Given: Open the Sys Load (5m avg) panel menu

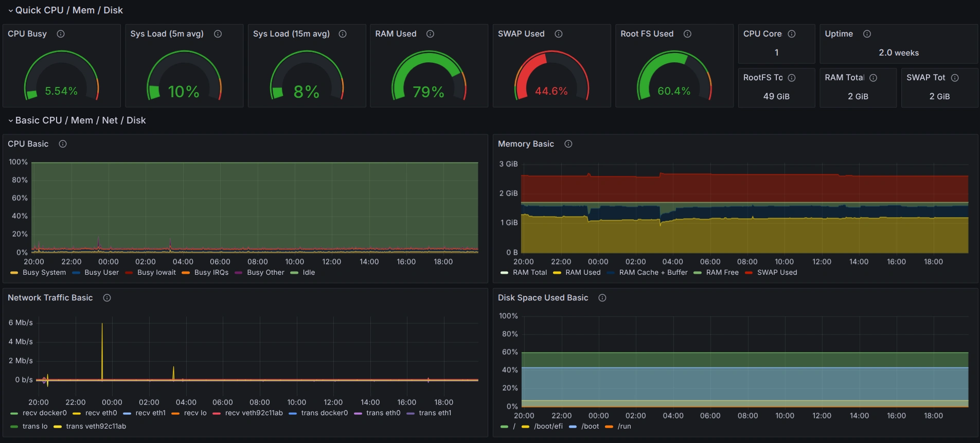Looking at the screenshot, I should [x=167, y=34].
